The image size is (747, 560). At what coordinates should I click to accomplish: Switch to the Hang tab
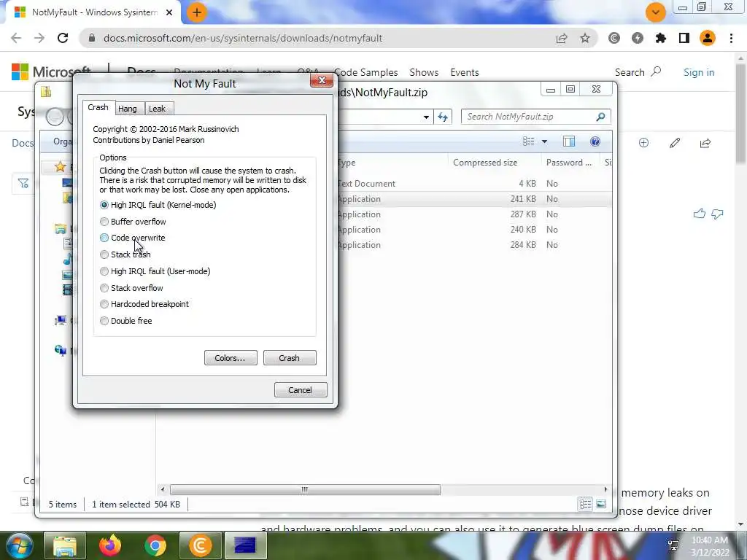(127, 109)
